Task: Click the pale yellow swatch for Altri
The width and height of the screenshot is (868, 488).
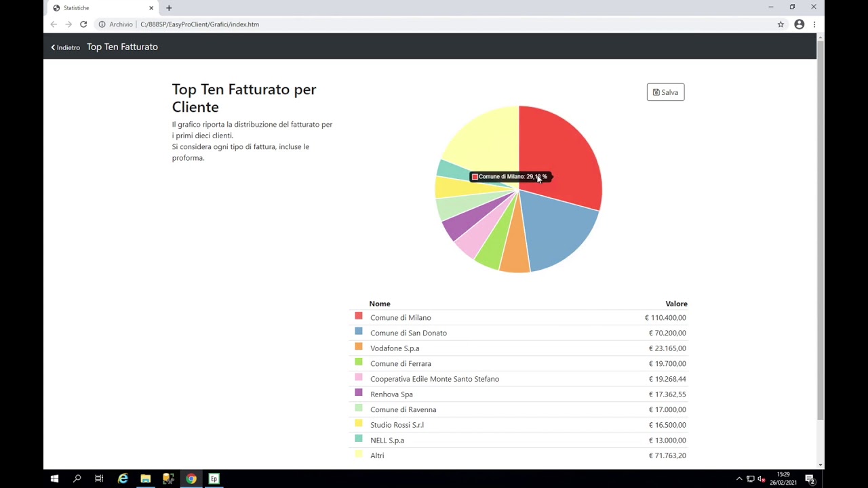Action: (x=359, y=454)
